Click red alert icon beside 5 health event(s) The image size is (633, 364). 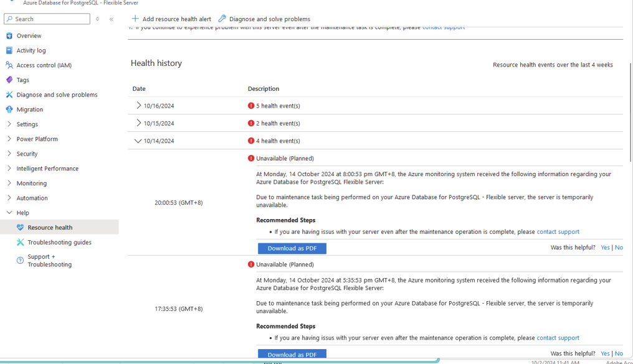pyautogui.click(x=251, y=106)
